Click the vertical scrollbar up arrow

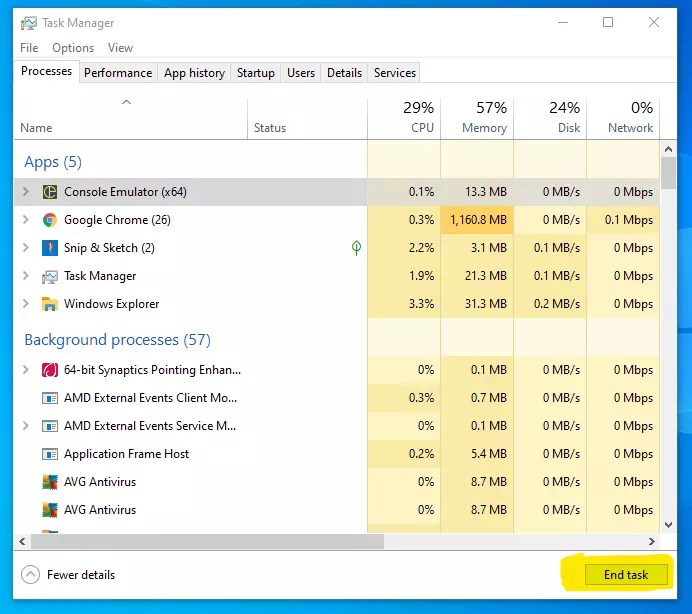pyautogui.click(x=668, y=149)
